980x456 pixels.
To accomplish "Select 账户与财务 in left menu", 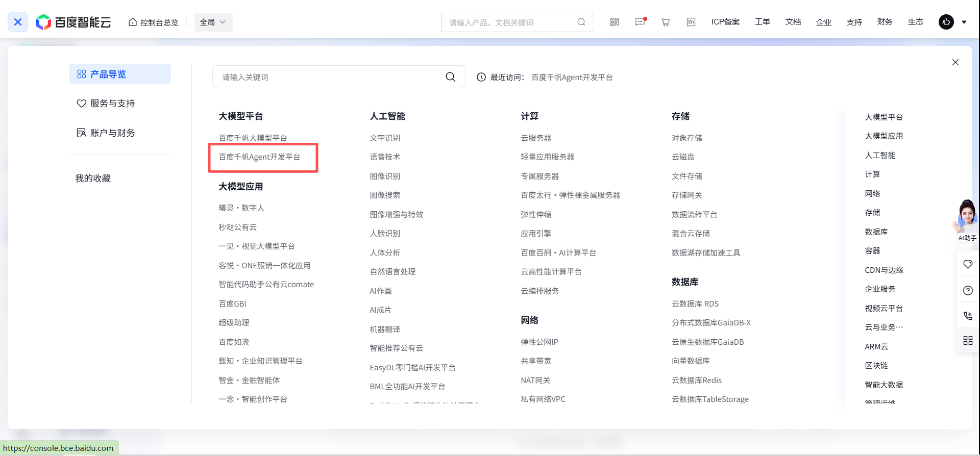I will click(x=112, y=133).
